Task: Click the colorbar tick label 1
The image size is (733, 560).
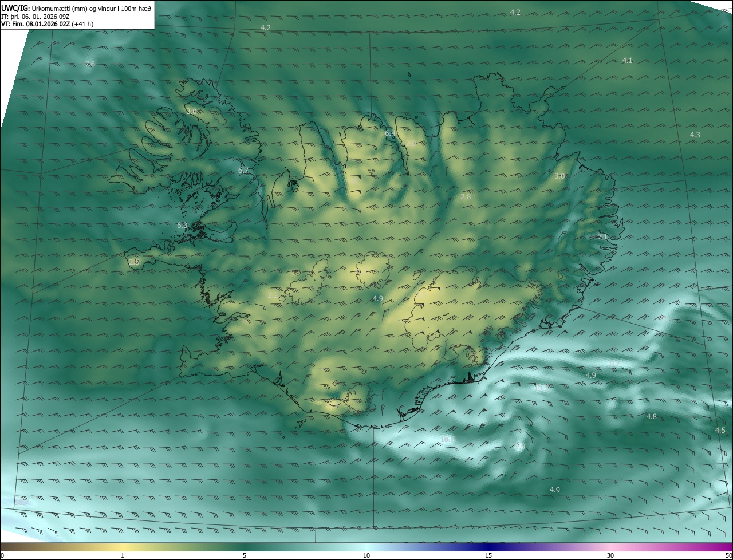Action: click(123, 555)
